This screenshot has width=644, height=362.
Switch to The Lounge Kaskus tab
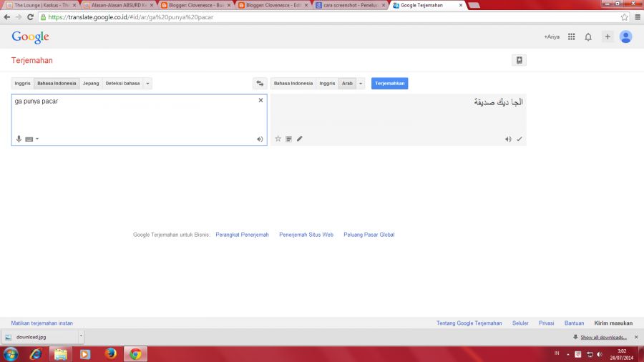(41, 5)
